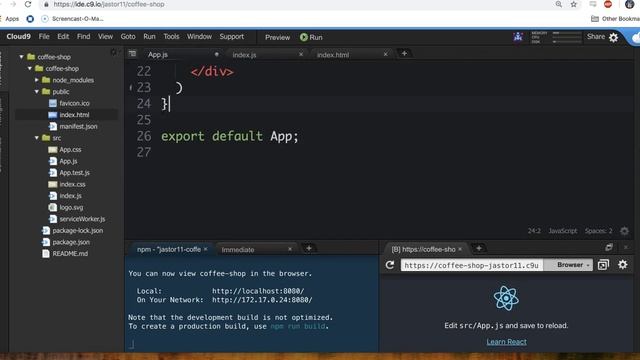Open the Run menu in menu bar
The image size is (640, 360).
tap(149, 37)
